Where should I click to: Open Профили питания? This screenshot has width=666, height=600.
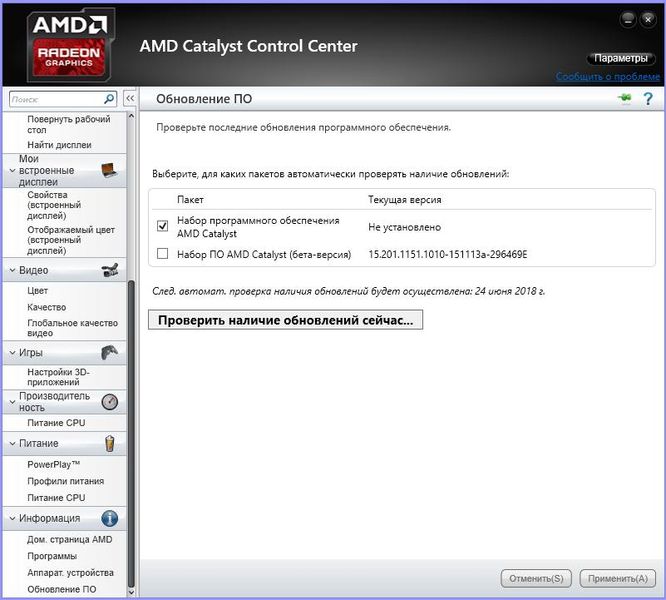pyautogui.click(x=66, y=481)
